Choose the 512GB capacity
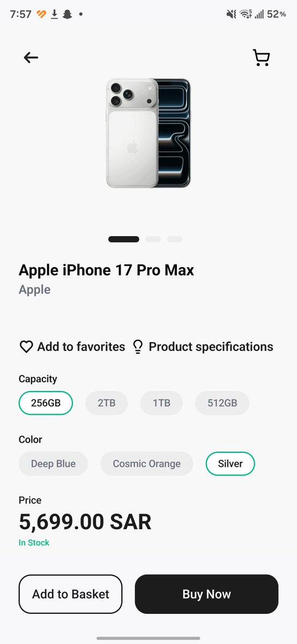The image size is (297, 644). 222,403
